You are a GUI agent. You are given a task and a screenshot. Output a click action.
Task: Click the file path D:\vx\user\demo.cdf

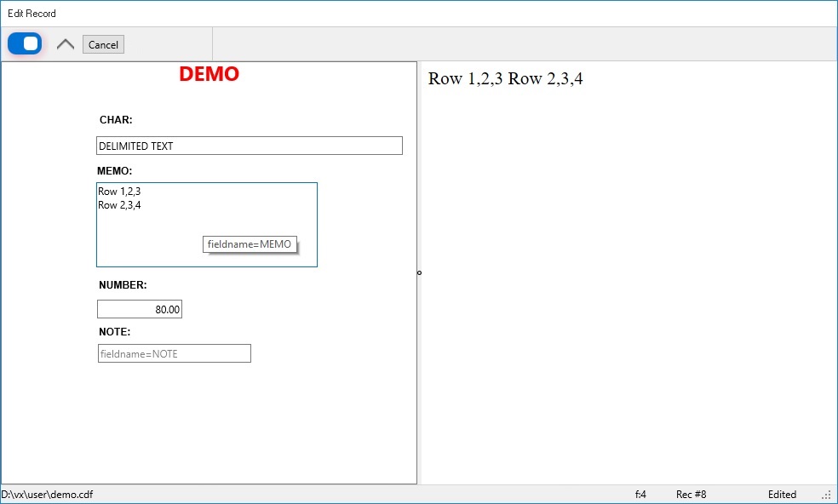pyautogui.click(x=47, y=494)
